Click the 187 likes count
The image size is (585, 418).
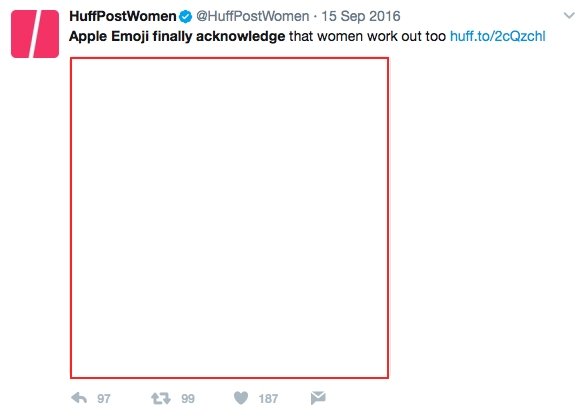click(x=268, y=399)
